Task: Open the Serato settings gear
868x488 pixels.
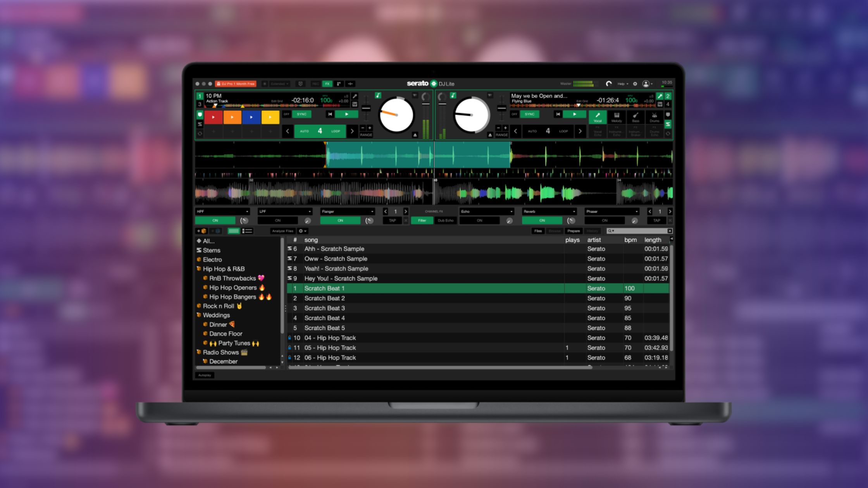Action: [x=635, y=84]
